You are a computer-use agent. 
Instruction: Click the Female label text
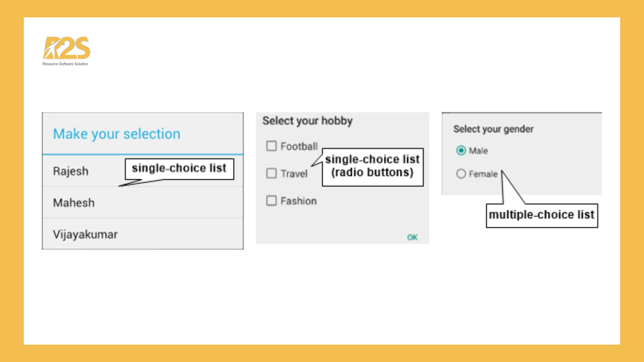tap(483, 174)
